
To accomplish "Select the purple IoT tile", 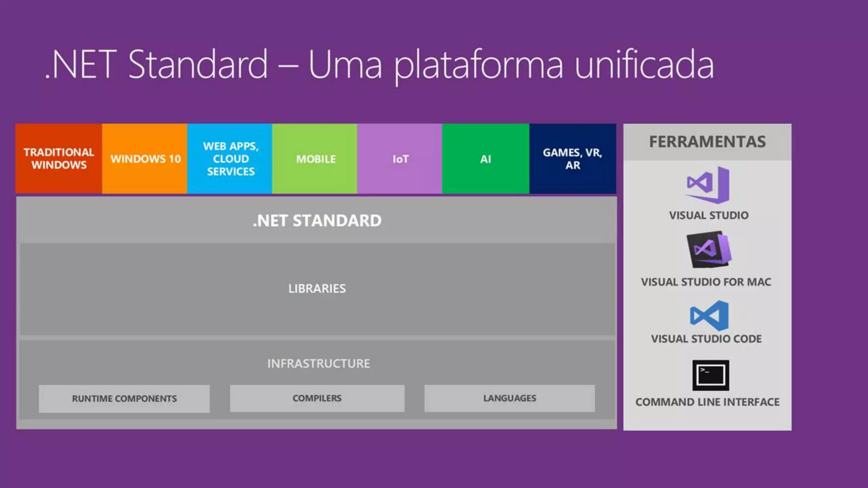I will click(x=400, y=159).
